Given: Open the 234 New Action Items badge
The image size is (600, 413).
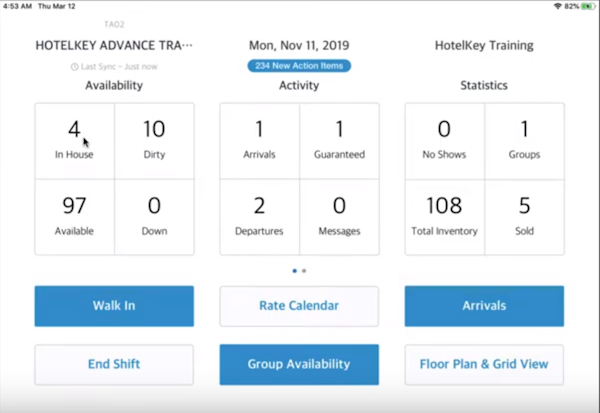Looking at the screenshot, I should [x=299, y=66].
